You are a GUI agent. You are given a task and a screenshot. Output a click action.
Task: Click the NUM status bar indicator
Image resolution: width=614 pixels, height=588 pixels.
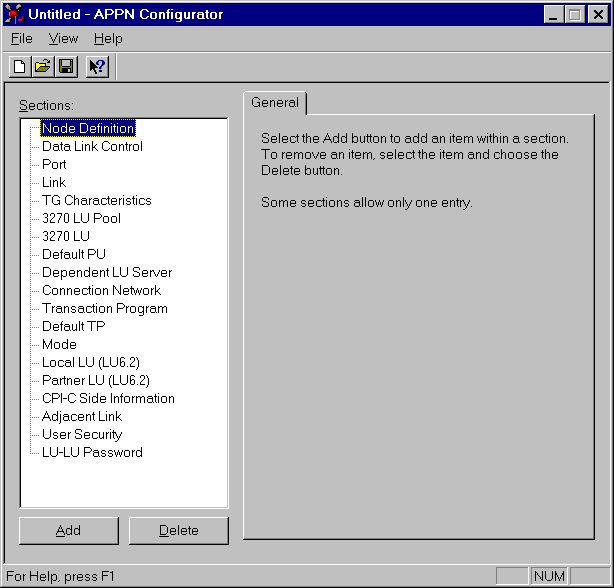point(549,576)
